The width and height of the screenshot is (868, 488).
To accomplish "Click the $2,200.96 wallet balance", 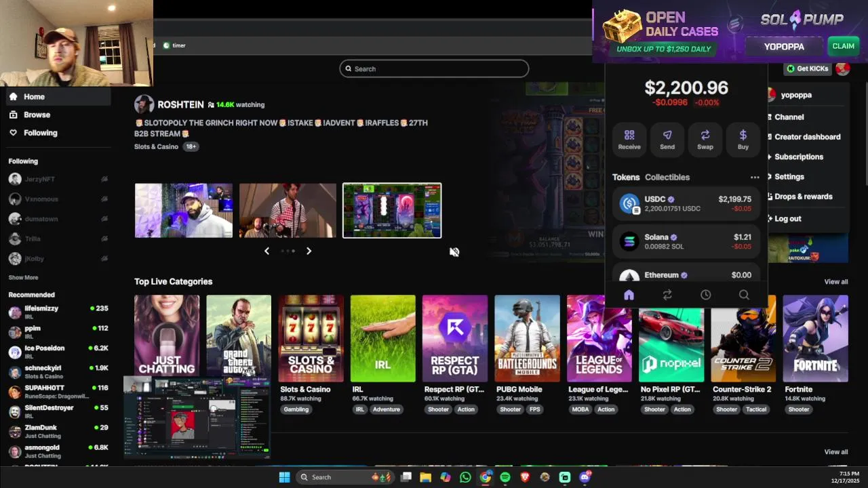I will coord(686,87).
